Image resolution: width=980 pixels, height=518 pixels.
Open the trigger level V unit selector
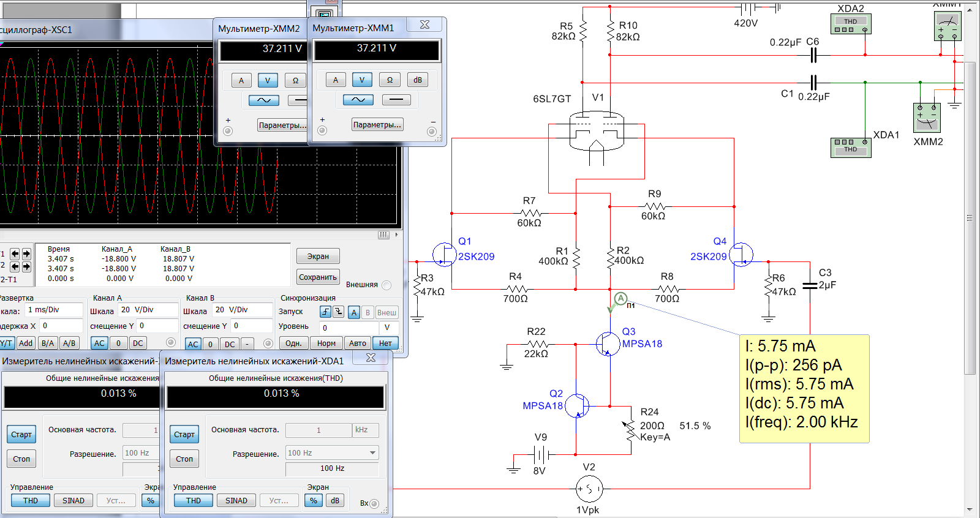[x=387, y=327]
